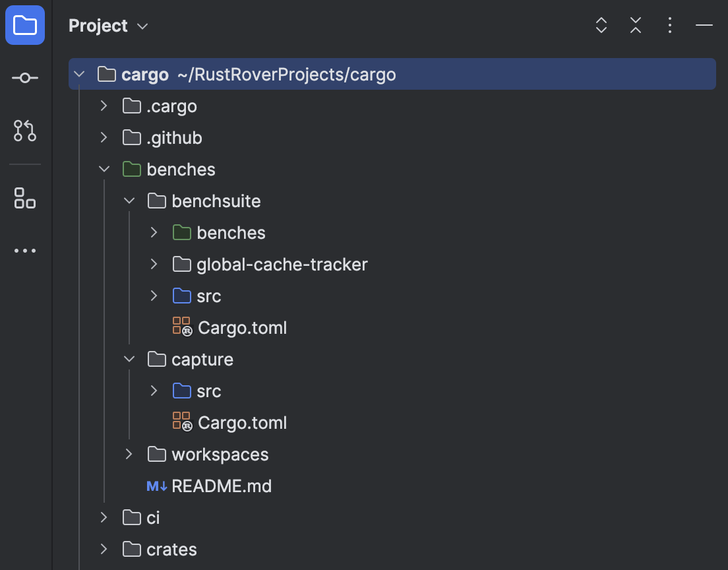The height and width of the screenshot is (570, 728).
Task: Open the Project tool window icon
Action: [x=24, y=24]
